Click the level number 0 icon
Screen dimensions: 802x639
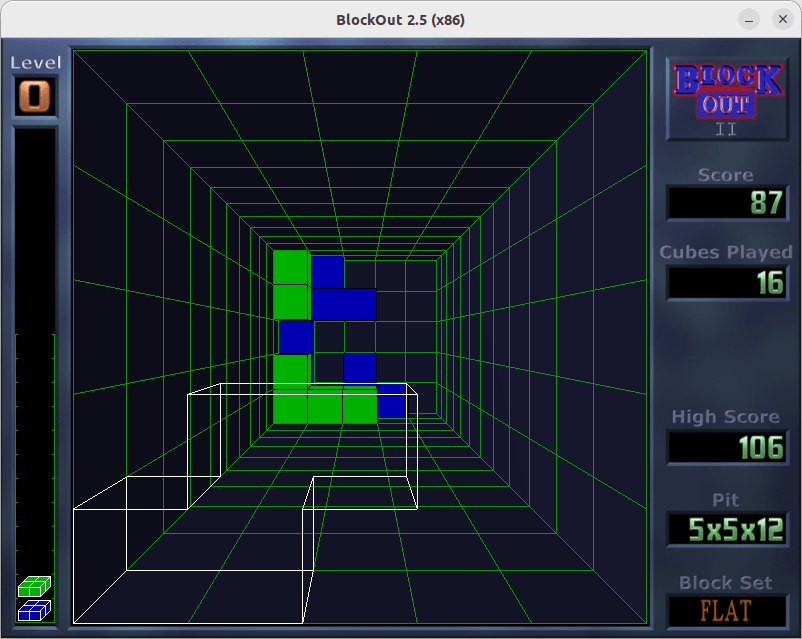(35, 96)
